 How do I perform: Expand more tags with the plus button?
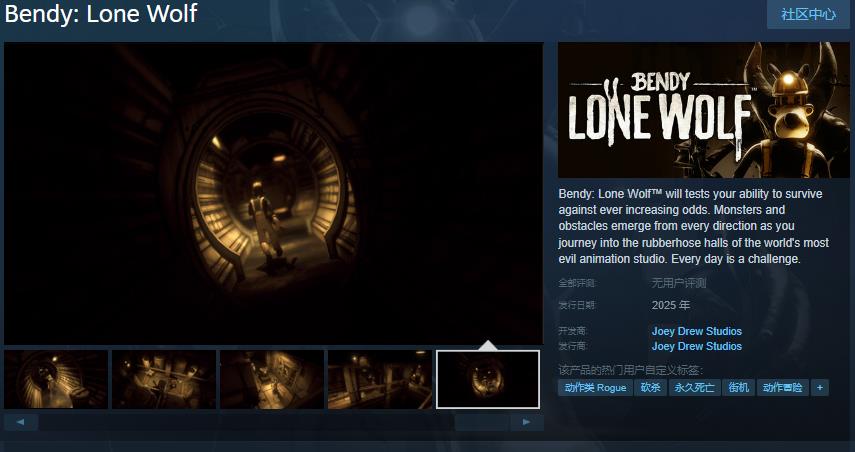point(820,388)
